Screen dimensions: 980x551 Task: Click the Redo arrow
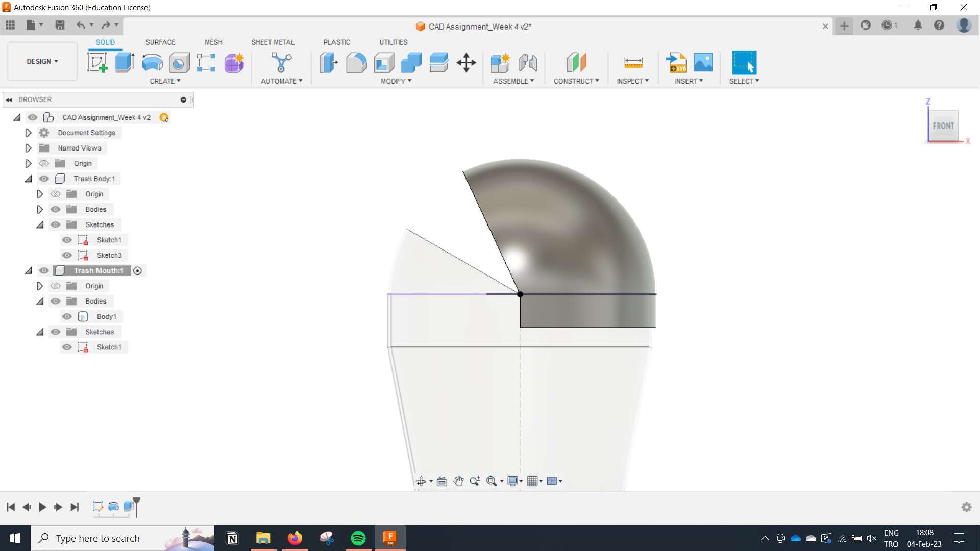[x=106, y=25]
